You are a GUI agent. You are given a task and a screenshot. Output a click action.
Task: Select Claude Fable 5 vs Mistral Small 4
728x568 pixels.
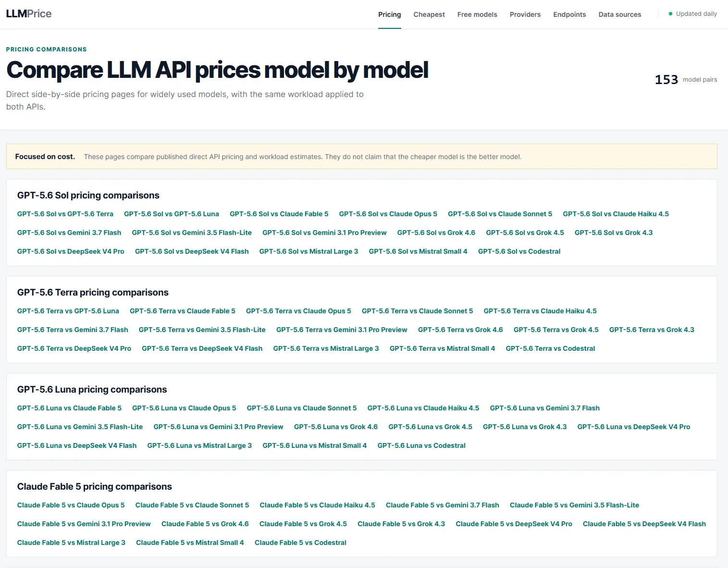[x=190, y=543]
